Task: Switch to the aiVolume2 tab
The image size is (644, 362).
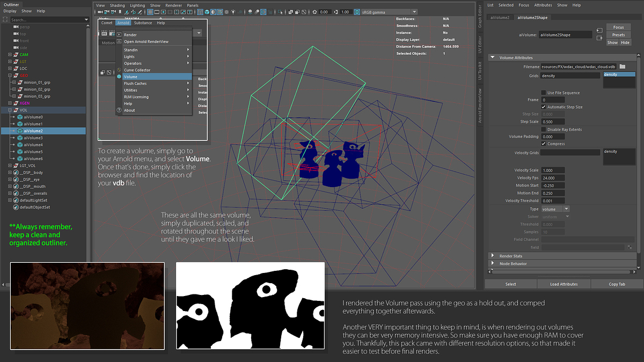Action: click(x=500, y=17)
